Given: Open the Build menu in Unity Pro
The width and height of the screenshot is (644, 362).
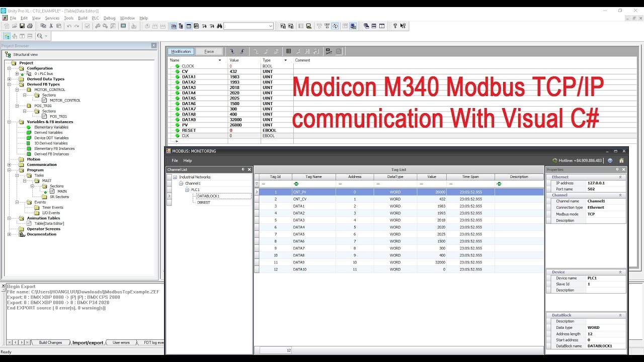Looking at the screenshot, I should coord(83,18).
